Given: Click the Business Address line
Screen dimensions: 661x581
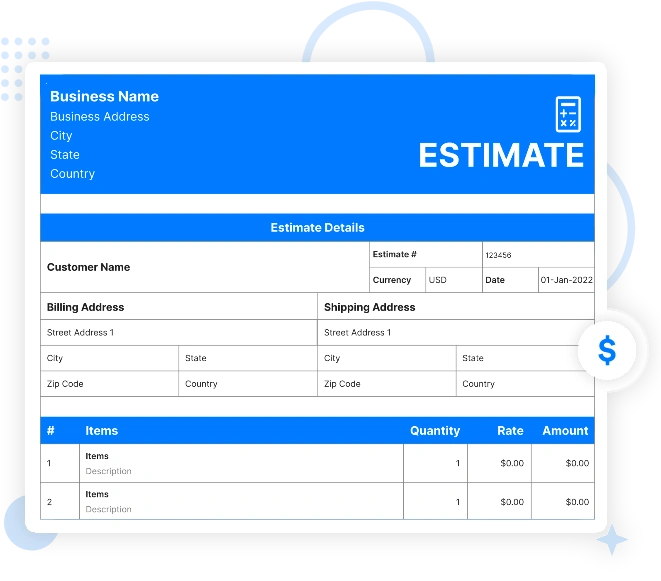Looking at the screenshot, I should [99, 116].
